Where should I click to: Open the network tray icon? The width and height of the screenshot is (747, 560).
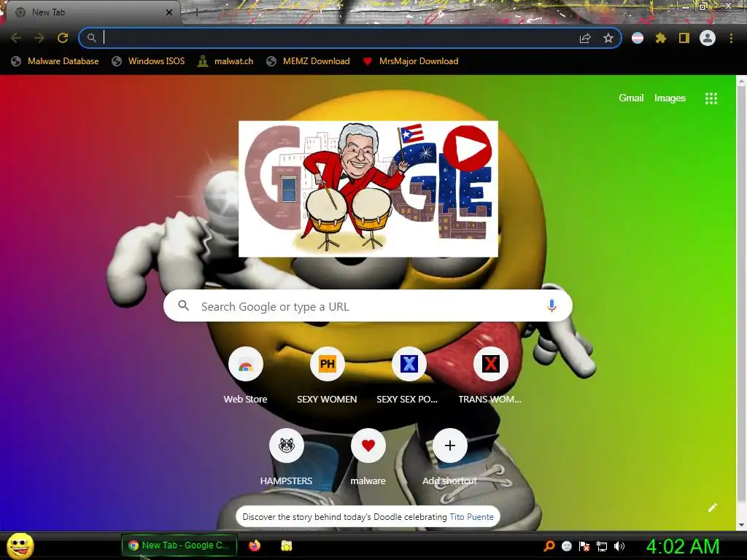click(x=602, y=546)
